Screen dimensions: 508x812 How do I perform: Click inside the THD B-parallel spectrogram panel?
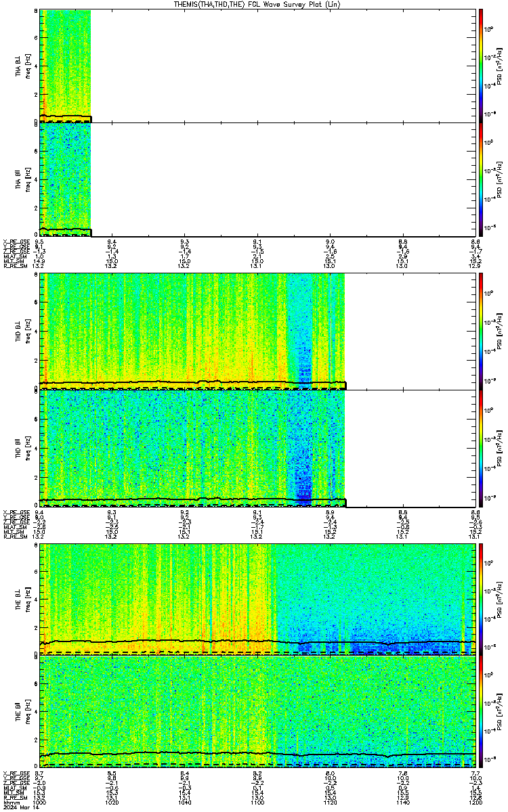pyautogui.click(x=257, y=448)
